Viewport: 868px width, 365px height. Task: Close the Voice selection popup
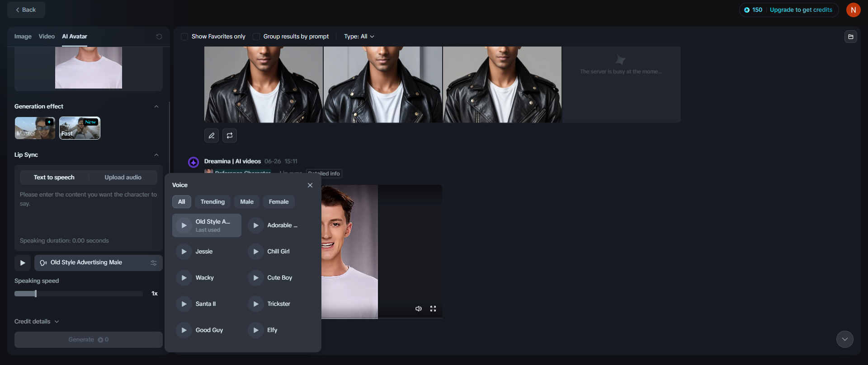click(x=310, y=185)
